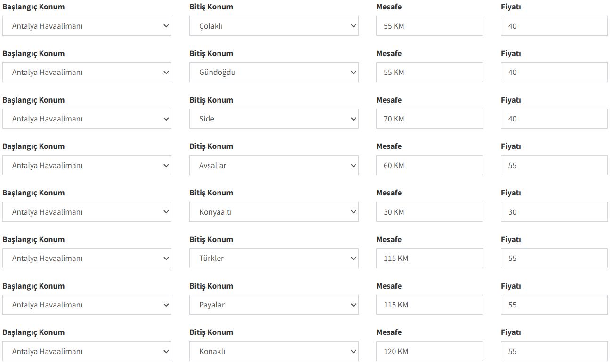Open the Çolaklı destination dropdown
Image resolution: width=613 pixels, height=364 pixels.
pyautogui.click(x=274, y=26)
